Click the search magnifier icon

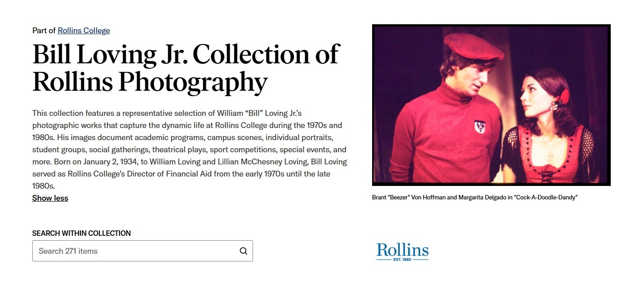244,251
